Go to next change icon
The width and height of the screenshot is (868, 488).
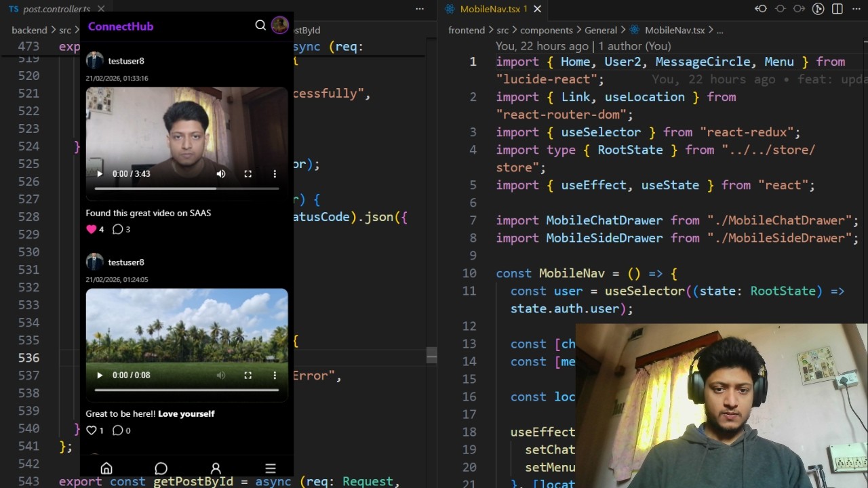[x=799, y=9]
